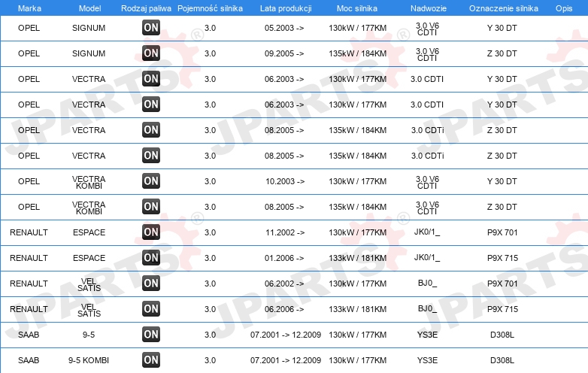Select the date cell '10.2003 ->'
Screen dimensions: 588x373
(x=285, y=181)
